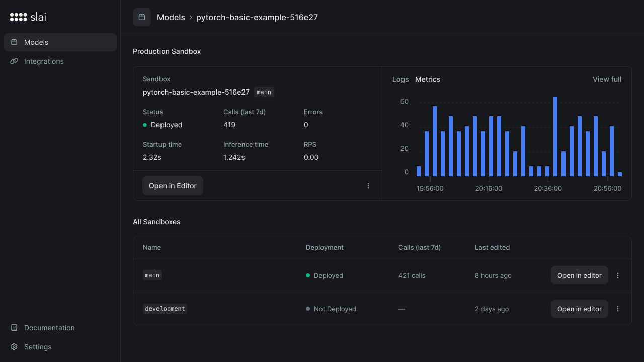This screenshot has height=362, width=644.
Task: Open Settings via gear icon
Action: point(14,347)
